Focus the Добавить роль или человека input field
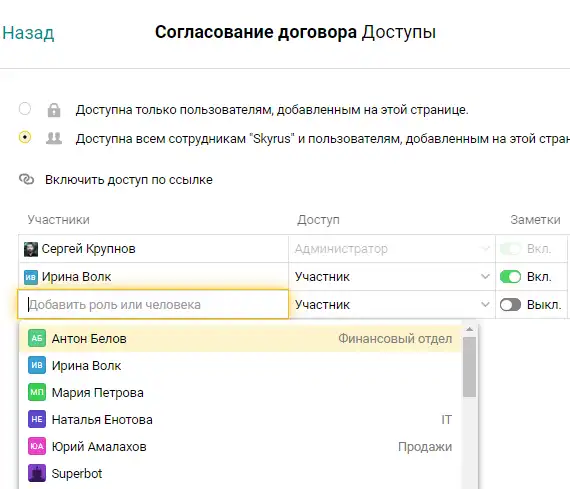570x489 pixels. point(153,305)
